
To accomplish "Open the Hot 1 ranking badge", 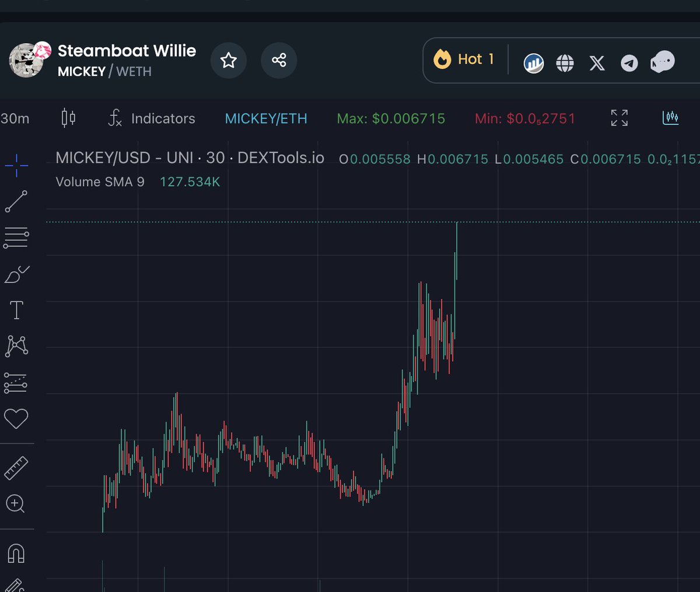I will pos(464,59).
